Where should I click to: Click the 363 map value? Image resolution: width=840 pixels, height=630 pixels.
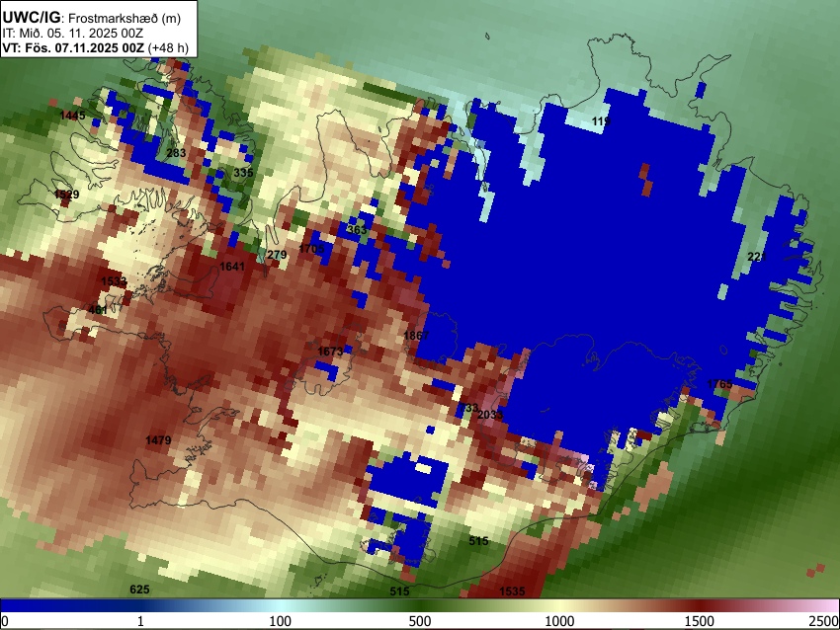pyautogui.click(x=357, y=230)
